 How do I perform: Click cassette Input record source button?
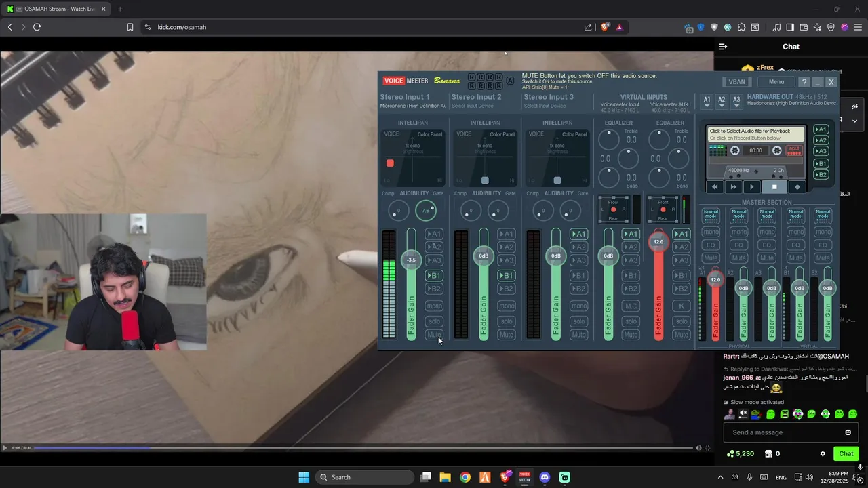793,150
